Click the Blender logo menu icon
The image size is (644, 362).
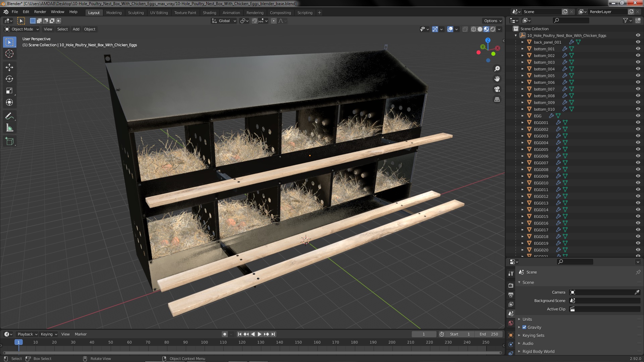point(6,12)
